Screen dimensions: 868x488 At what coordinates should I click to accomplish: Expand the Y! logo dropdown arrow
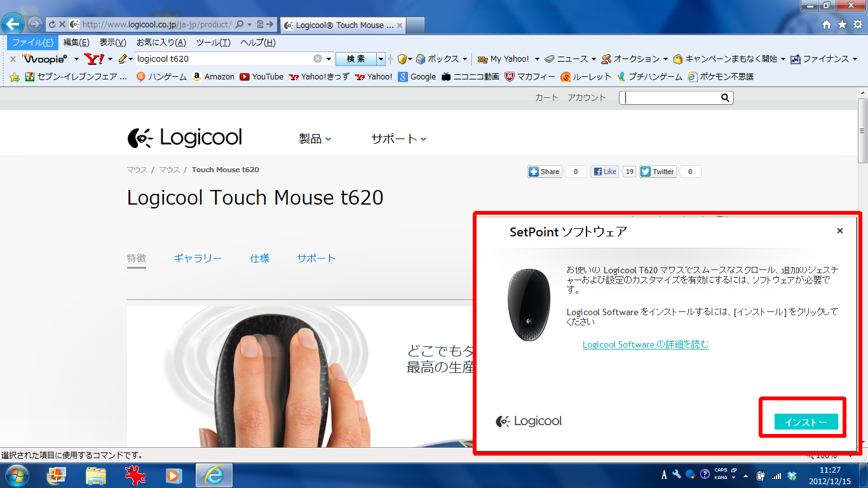110,59
